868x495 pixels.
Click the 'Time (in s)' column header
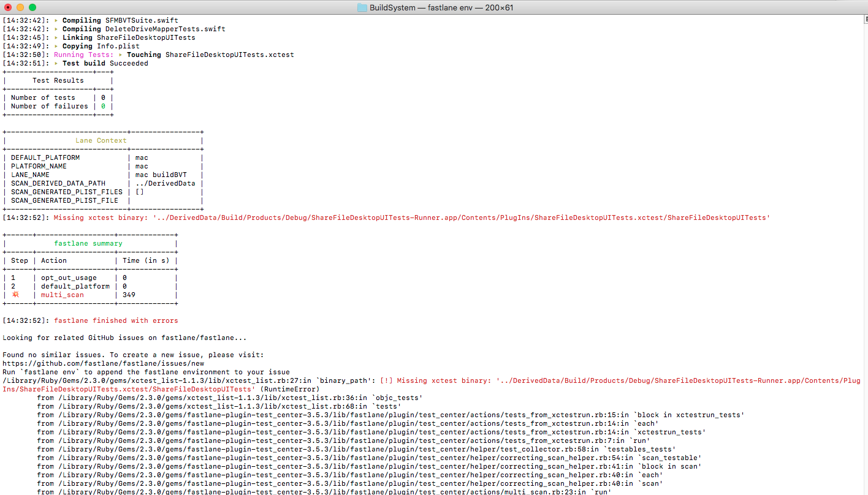tap(146, 260)
